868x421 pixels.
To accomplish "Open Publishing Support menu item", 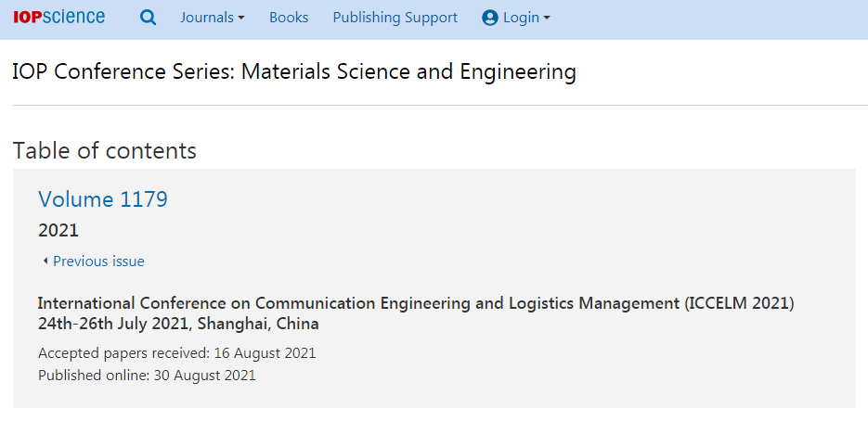I will 395,18.
